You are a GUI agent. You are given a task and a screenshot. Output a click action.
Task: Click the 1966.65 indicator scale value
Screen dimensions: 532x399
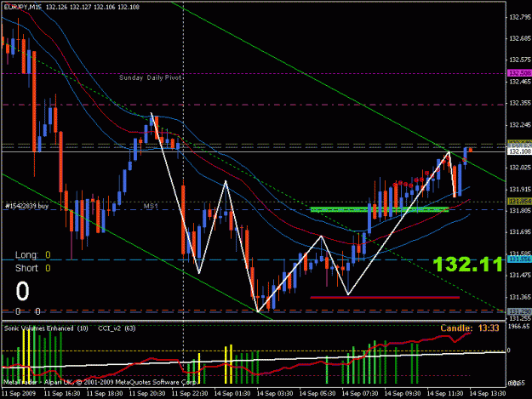coord(518,326)
